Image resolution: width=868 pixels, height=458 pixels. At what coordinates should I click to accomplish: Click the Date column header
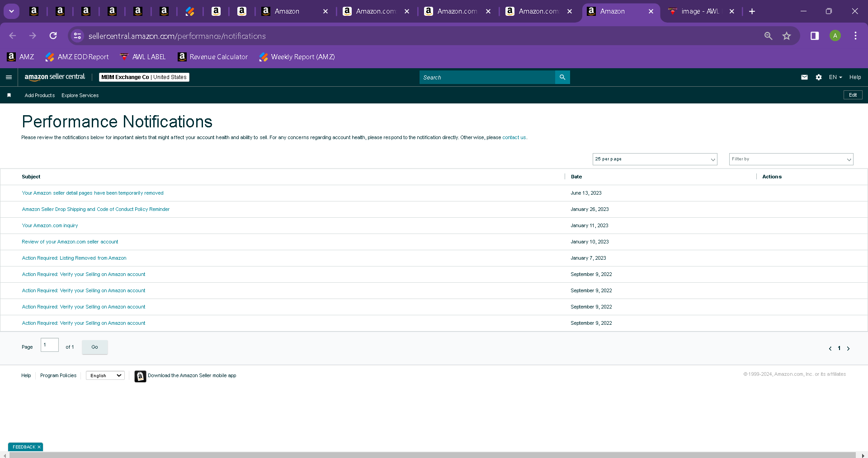[576, 177]
